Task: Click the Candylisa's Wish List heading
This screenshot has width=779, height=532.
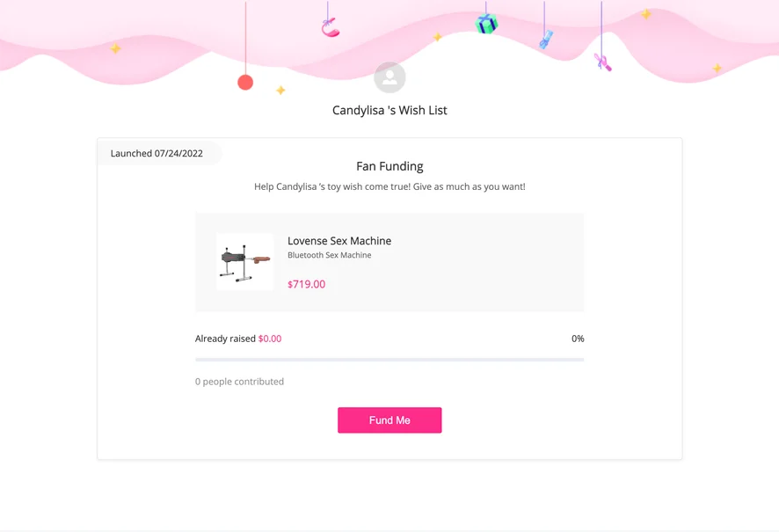Action: (x=389, y=110)
